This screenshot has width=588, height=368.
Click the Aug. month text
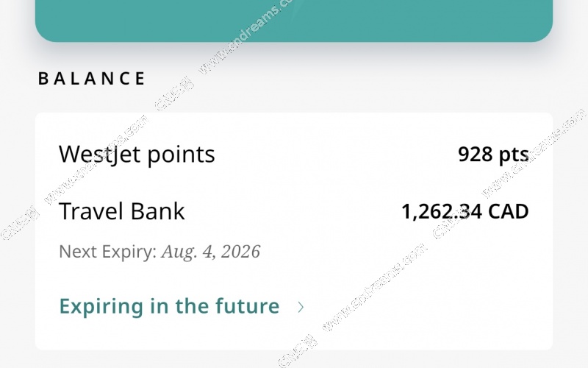179,252
